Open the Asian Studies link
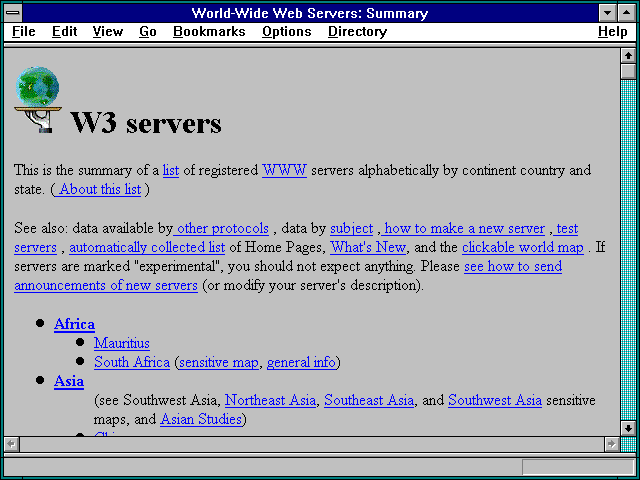 point(201,419)
